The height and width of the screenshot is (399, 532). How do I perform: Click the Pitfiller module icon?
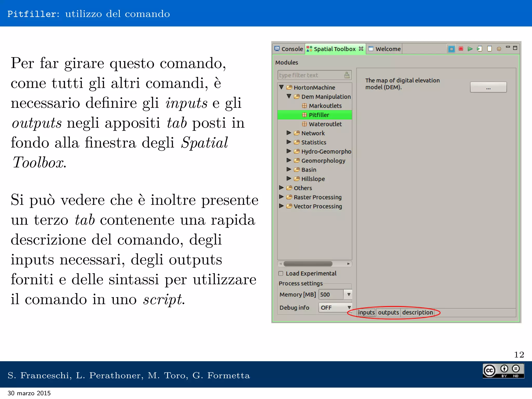[304, 115]
